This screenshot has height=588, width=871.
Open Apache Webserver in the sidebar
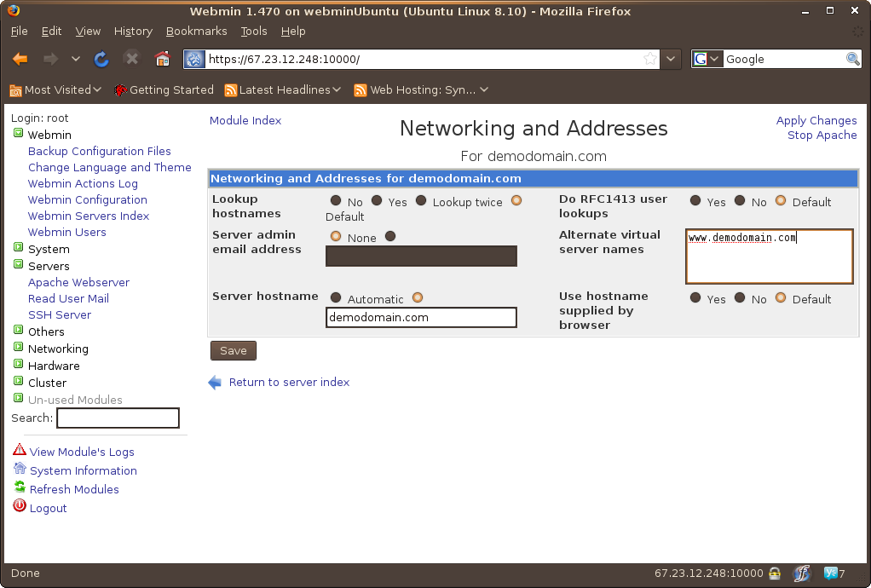click(x=79, y=282)
